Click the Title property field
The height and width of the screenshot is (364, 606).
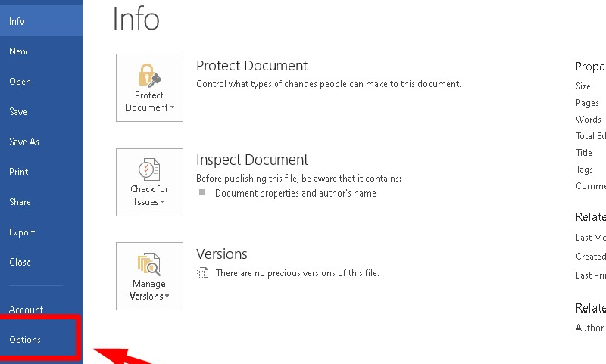coord(583,153)
